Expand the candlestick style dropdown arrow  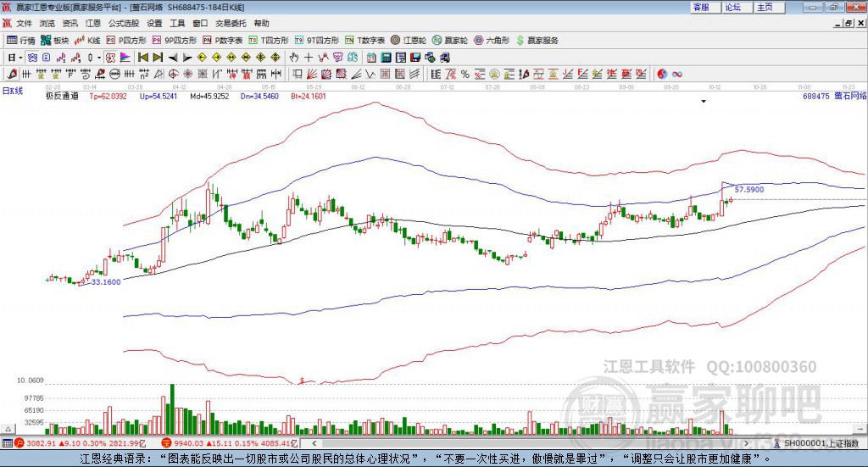tap(99, 57)
